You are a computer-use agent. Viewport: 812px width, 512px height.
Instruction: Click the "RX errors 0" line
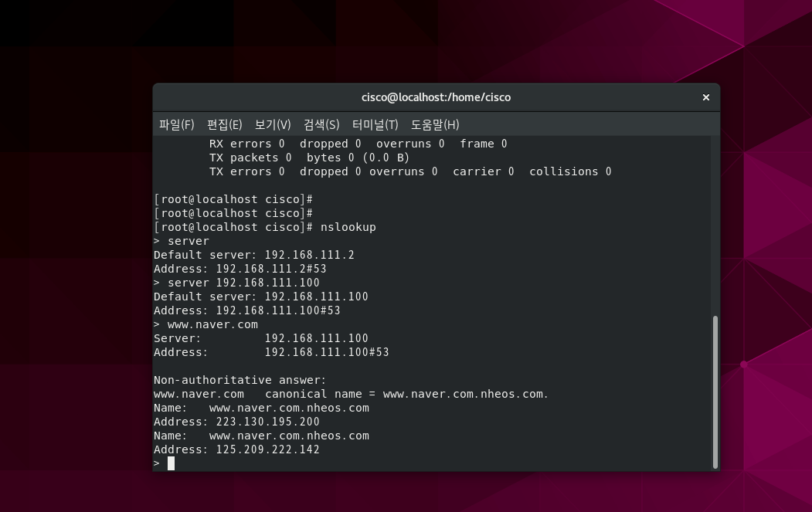tap(358, 144)
